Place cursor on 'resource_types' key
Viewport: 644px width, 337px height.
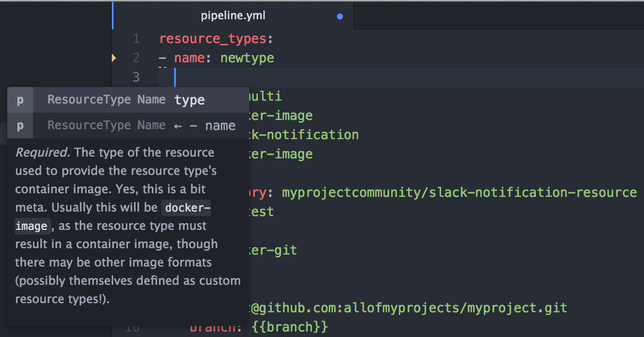pos(213,39)
